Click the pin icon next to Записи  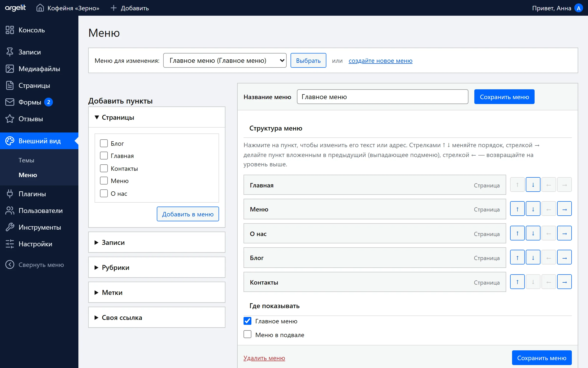10,52
